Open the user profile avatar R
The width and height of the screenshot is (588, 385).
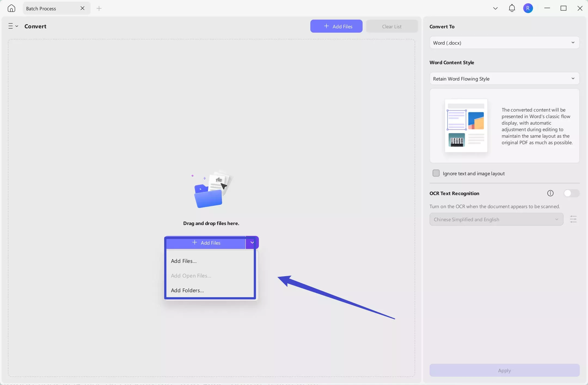pyautogui.click(x=528, y=8)
